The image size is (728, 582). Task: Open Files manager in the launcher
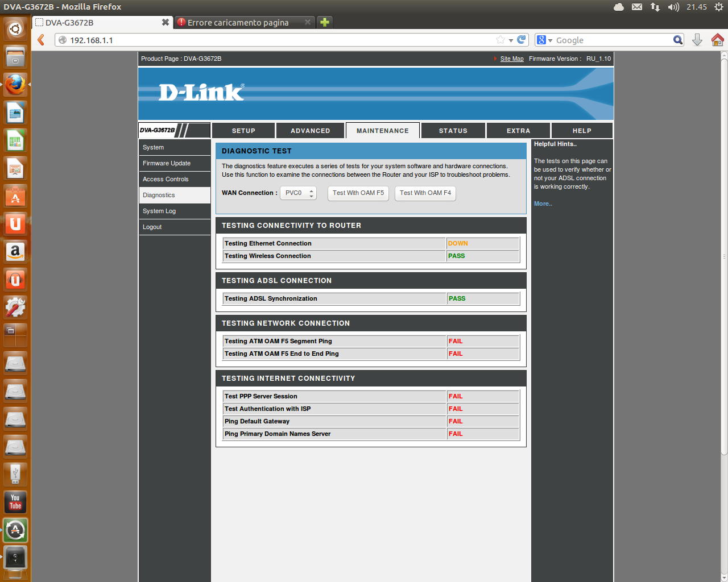[x=15, y=57]
